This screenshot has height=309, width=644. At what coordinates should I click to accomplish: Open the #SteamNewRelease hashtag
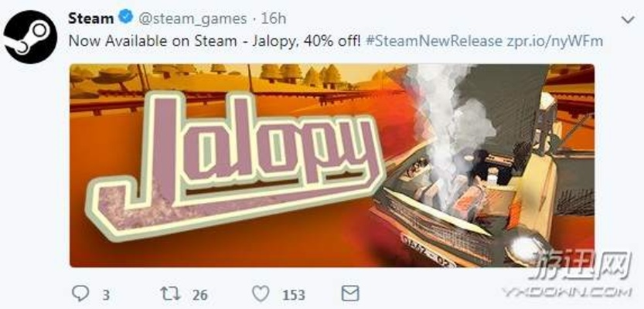433,41
